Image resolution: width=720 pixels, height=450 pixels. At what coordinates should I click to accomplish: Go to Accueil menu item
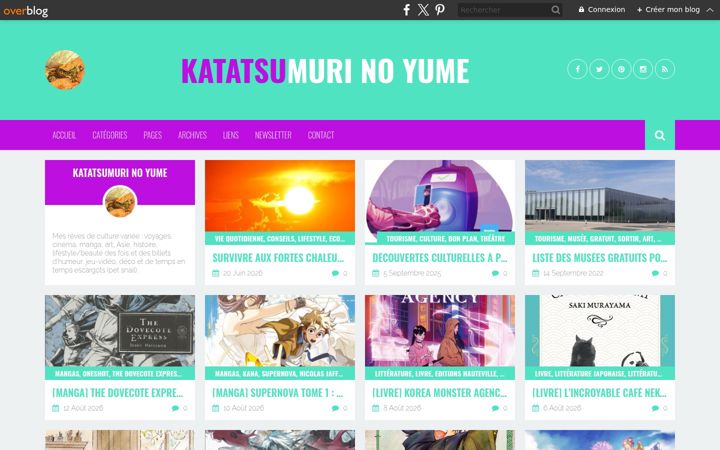tap(64, 135)
